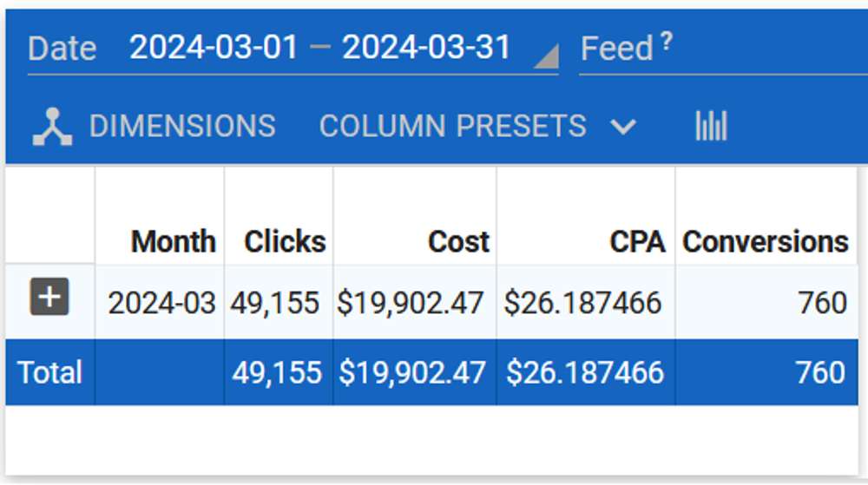Click the Feed help question mark
This screenshot has height=485, width=868.
(x=666, y=40)
